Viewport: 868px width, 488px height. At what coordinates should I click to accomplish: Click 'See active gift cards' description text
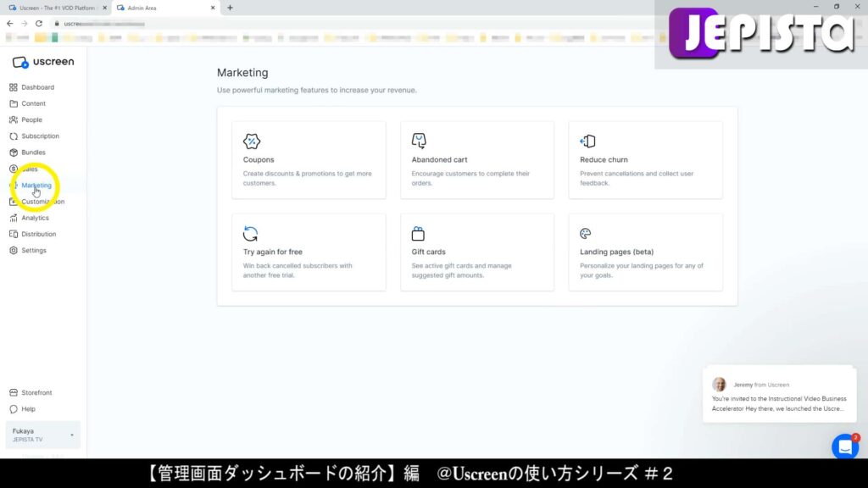(x=462, y=270)
